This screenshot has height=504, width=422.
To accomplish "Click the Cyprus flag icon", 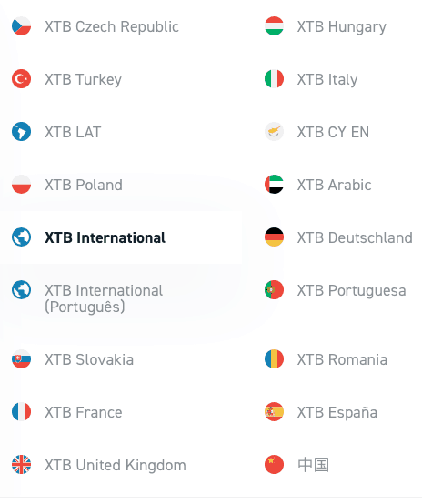I will (274, 132).
